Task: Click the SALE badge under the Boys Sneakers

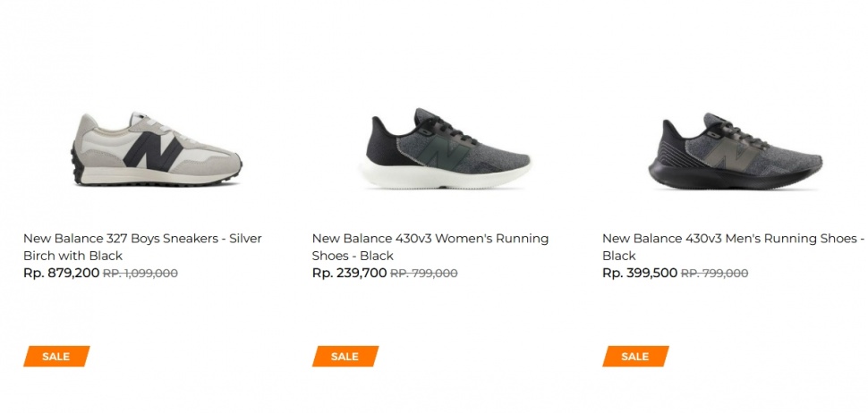Action: tap(56, 357)
